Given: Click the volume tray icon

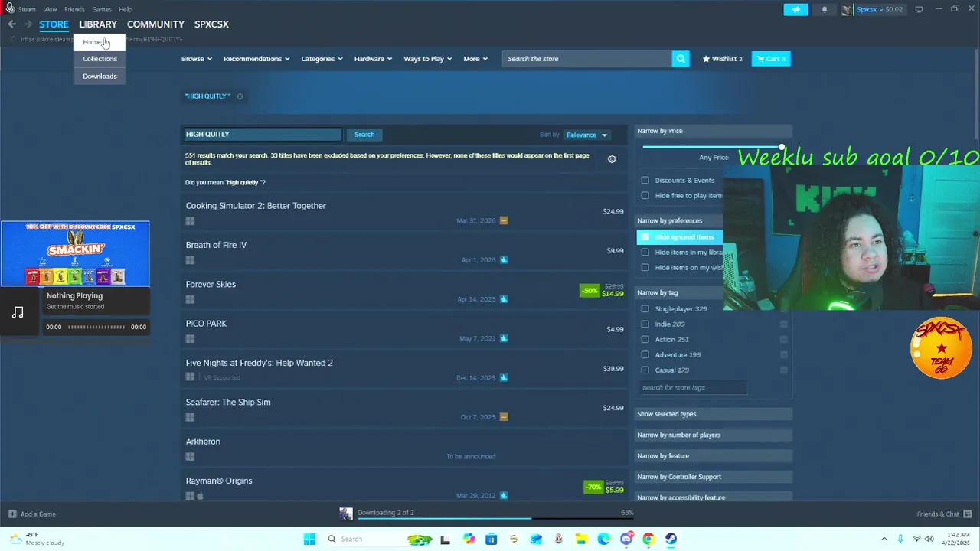Looking at the screenshot, I should (929, 539).
